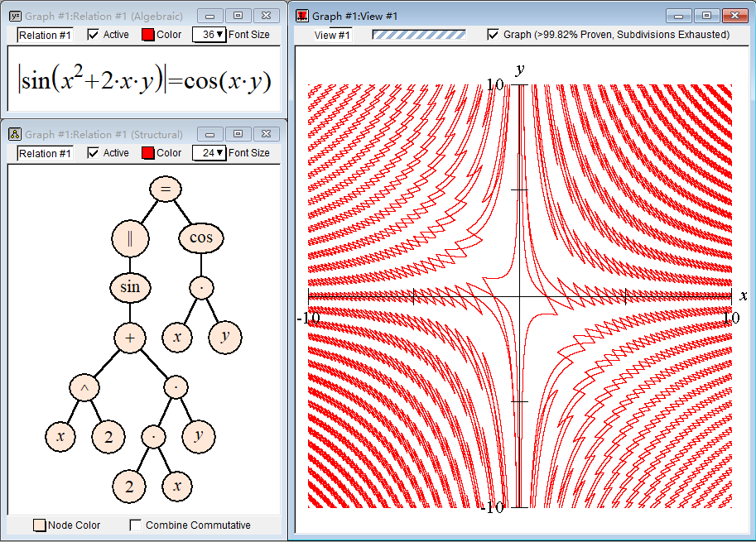Screen dimensions: 756x542
Task: Select Relation #1 tab in Algebraic window
Action: (x=45, y=36)
